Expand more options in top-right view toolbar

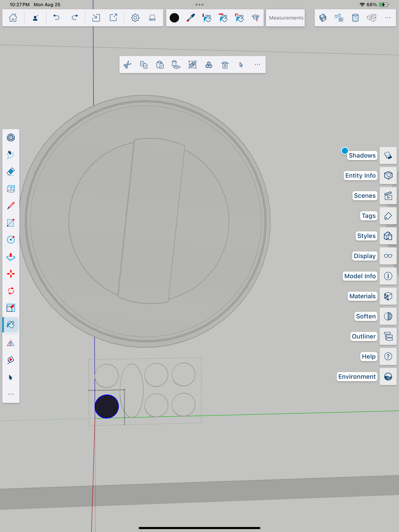[388, 18]
